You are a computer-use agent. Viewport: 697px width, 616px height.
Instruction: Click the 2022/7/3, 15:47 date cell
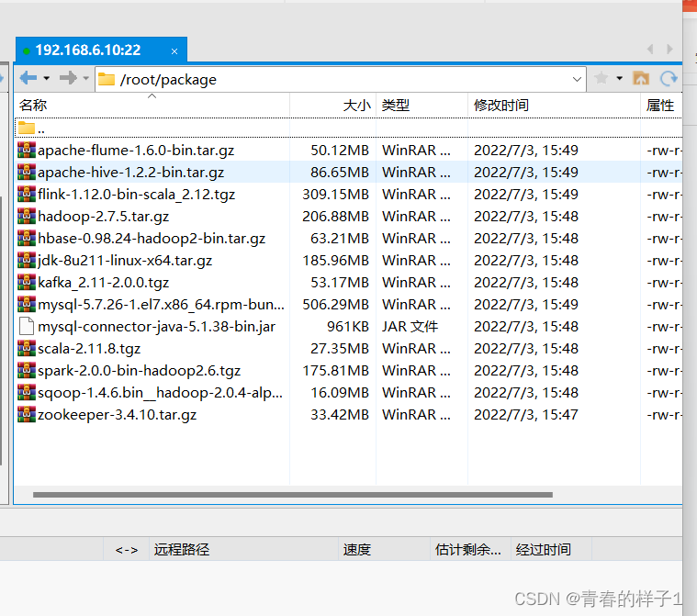[526, 415]
